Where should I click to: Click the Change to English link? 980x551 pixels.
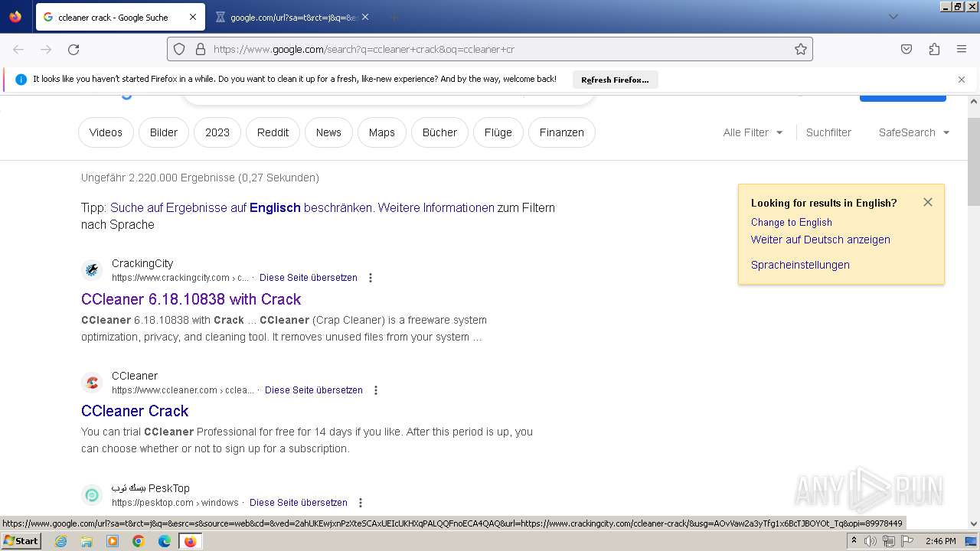click(792, 222)
